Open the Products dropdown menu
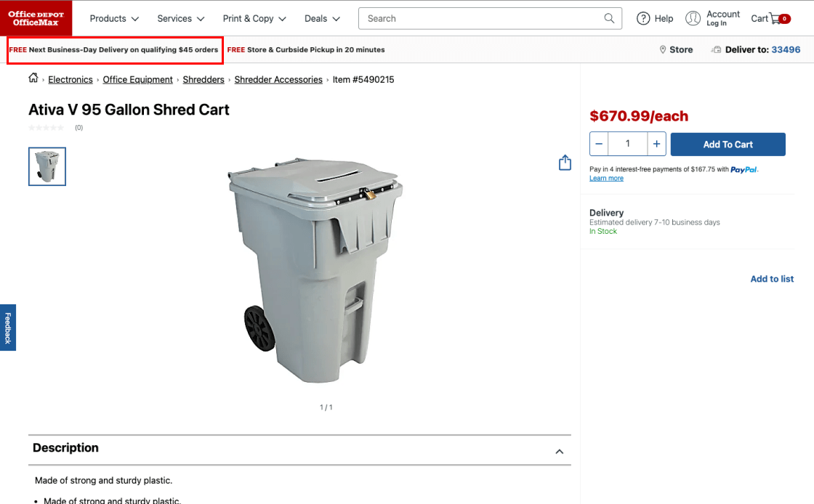 point(114,19)
